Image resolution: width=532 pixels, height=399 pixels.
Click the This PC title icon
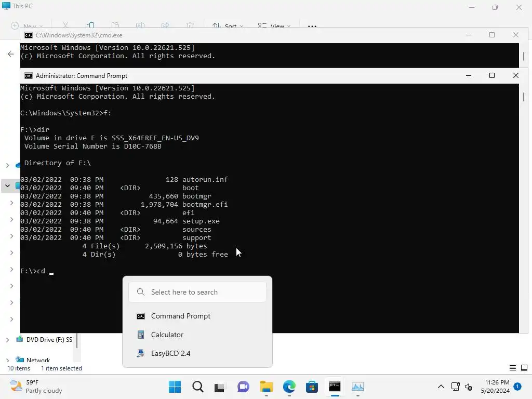6,6
